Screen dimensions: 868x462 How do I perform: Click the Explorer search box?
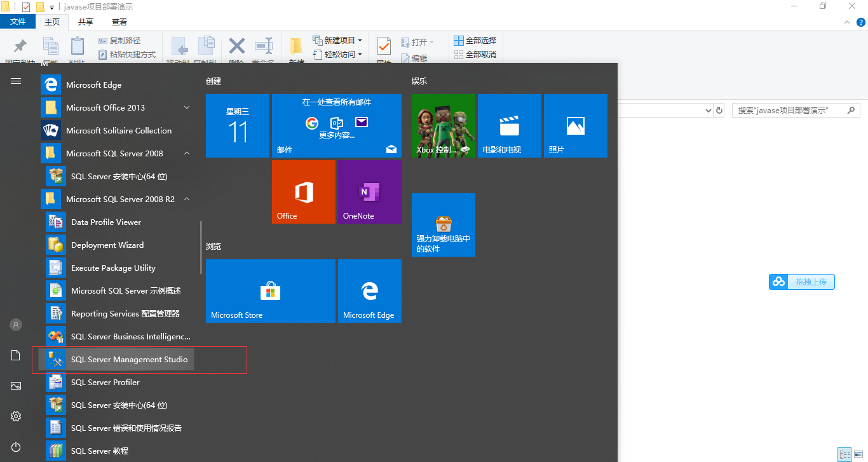796,110
